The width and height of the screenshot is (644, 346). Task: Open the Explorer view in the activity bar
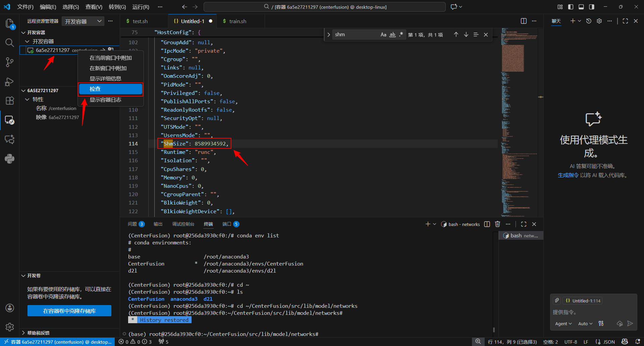click(x=10, y=23)
